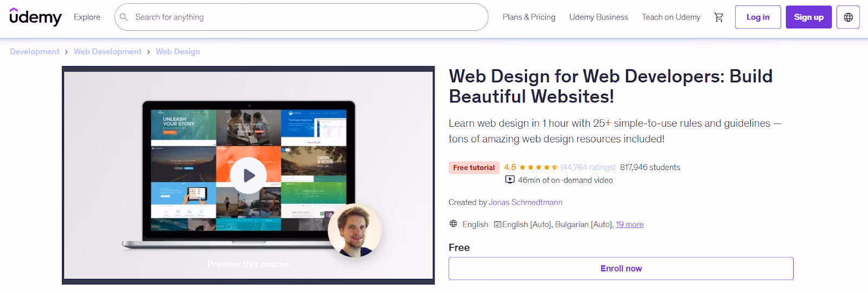The height and width of the screenshot is (293, 868).
Task: Play the course preview video
Action: point(248,175)
